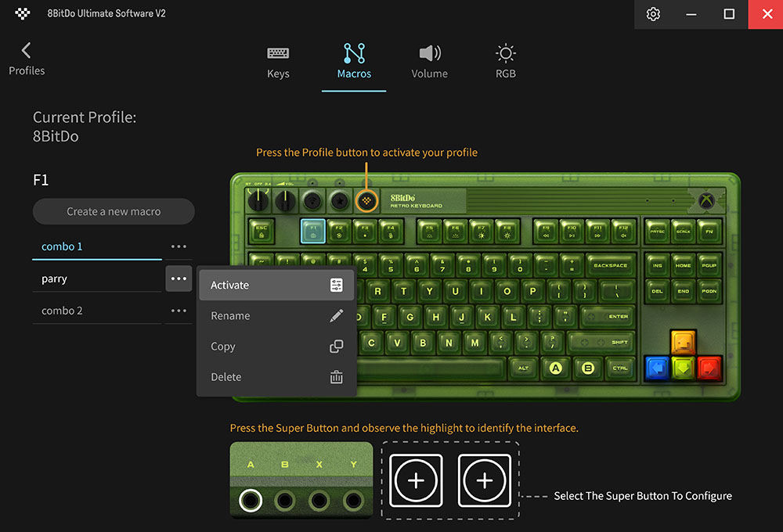Open options menu for parry
This screenshot has width=783, height=532.
pyautogui.click(x=179, y=279)
